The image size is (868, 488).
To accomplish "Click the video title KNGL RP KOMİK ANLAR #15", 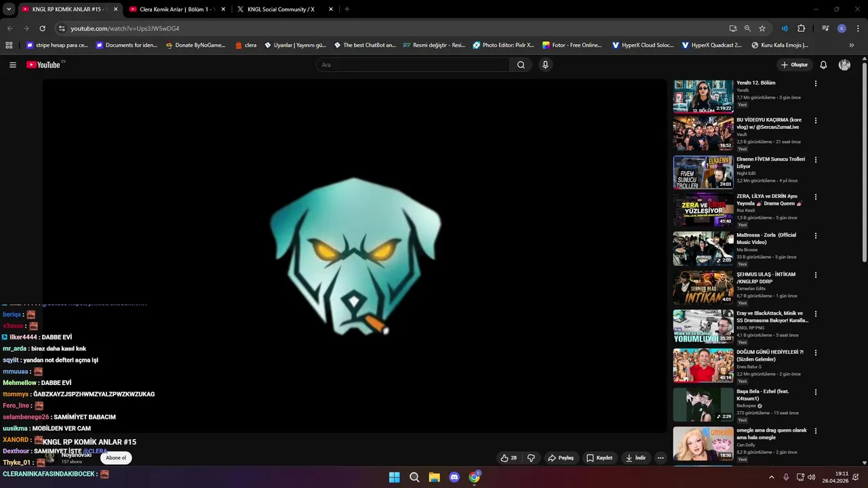I will click(x=90, y=442).
